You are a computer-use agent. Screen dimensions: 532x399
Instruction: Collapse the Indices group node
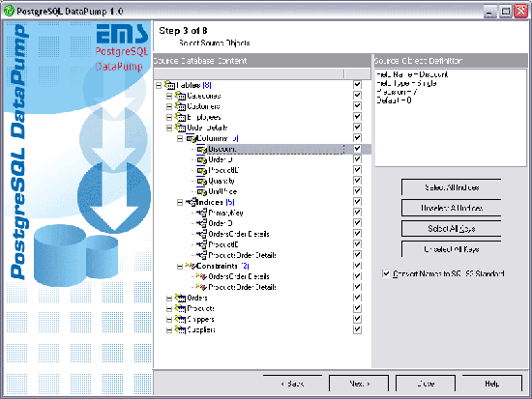pyautogui.click(x=180, y=203)
